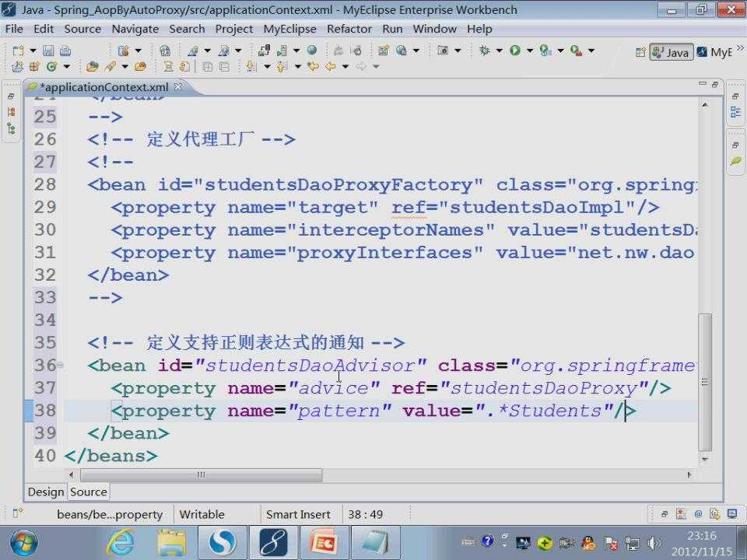
Task: Click the hierarchy icon in left sidebar
Action: pos(12,129)
